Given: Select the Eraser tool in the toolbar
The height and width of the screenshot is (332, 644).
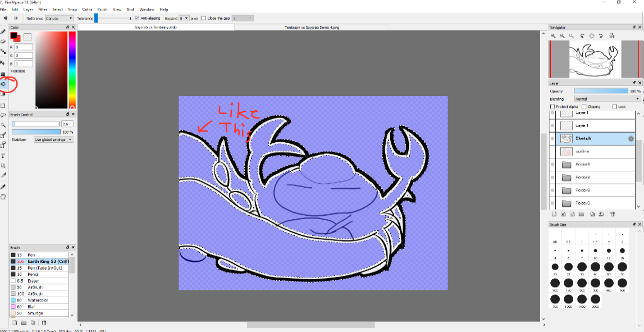Looking at the screenshot, I should click(x=3, y=42).
